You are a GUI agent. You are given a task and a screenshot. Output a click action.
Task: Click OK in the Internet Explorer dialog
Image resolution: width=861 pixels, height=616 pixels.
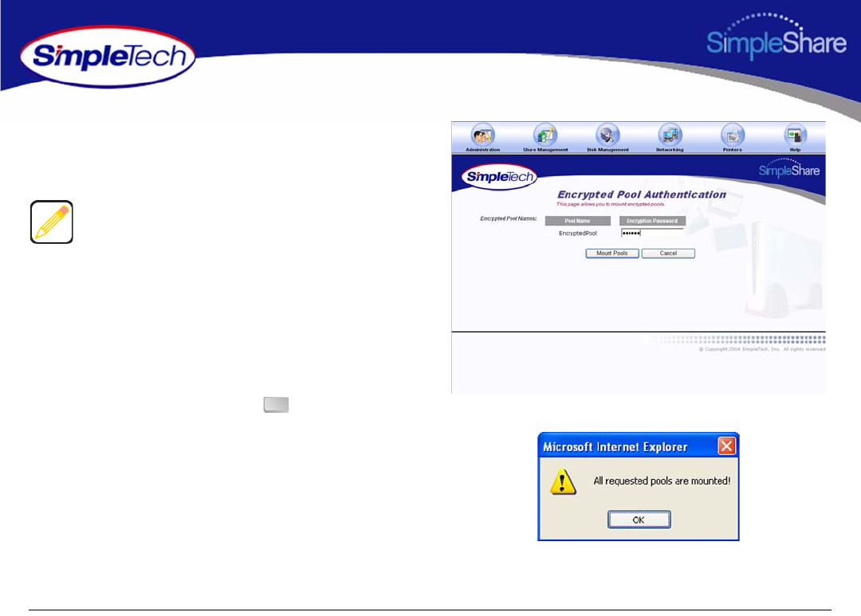[x=639, y=520]
